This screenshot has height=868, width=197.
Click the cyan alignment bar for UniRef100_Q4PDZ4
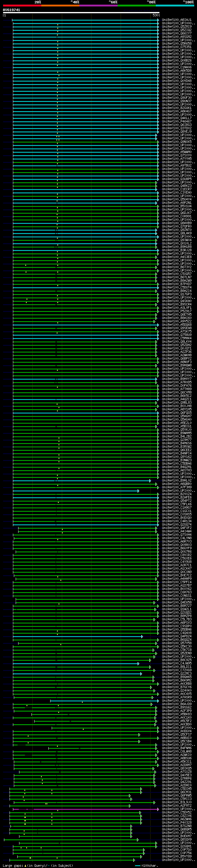point(78,636)
